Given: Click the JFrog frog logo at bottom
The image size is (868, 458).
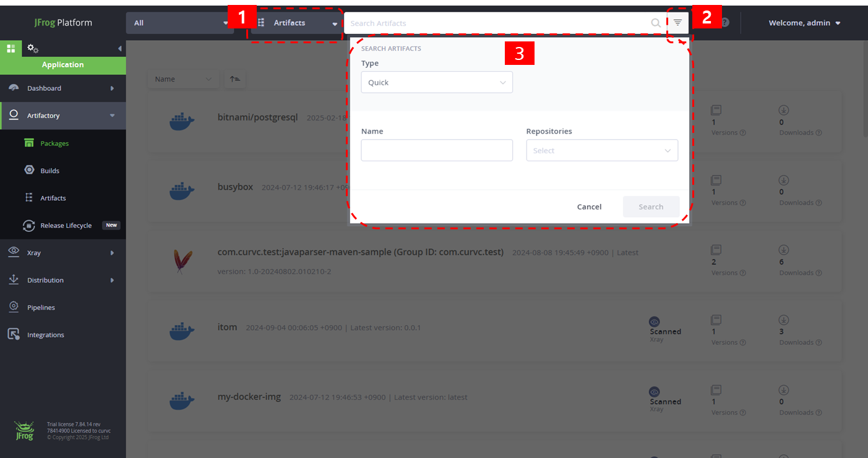Looking at the screenshot, I should (24, 430).
